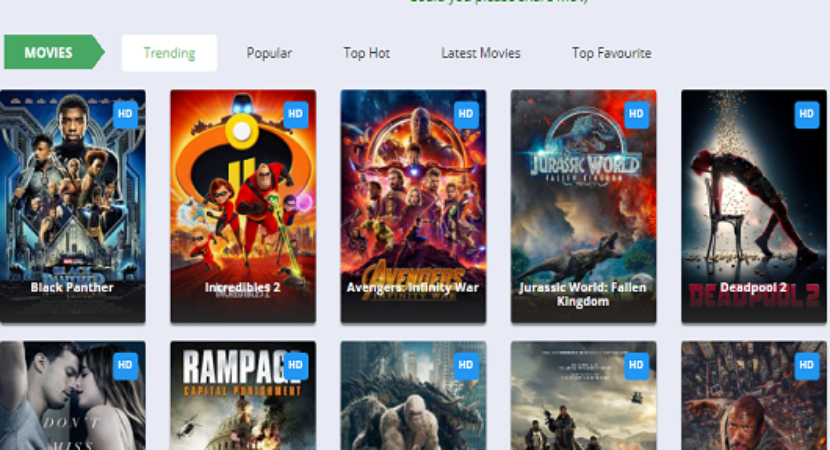The width and height of the screenshot is (830, 450).
Task: Click HD badge on Deadpool 2
Action: (807, 114)
